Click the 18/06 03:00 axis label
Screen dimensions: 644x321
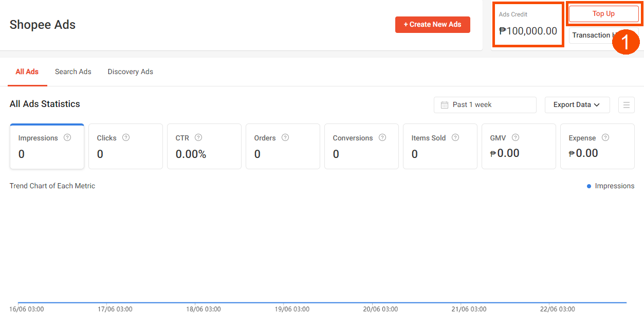(x=204, y=309)
